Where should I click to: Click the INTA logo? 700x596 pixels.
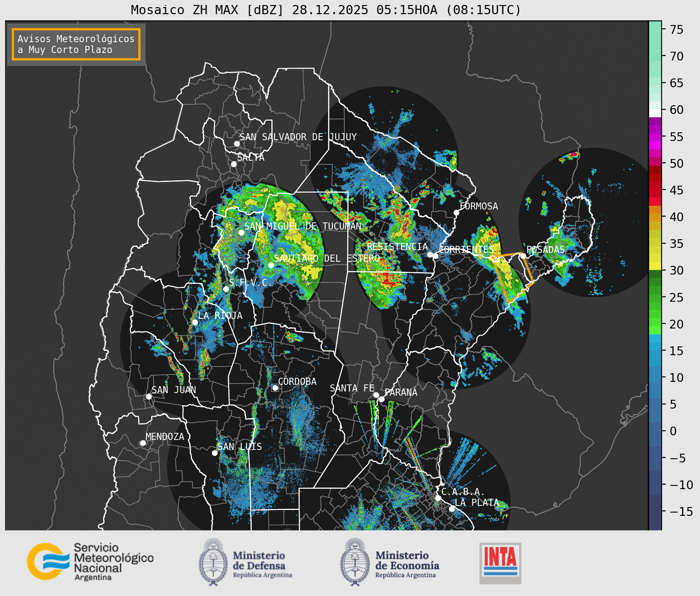(x=500, y=563)
